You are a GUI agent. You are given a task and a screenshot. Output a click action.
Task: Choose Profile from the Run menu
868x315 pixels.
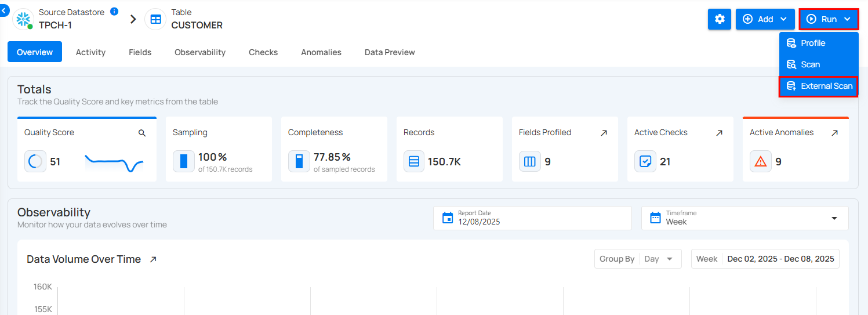tap(812, 43)
